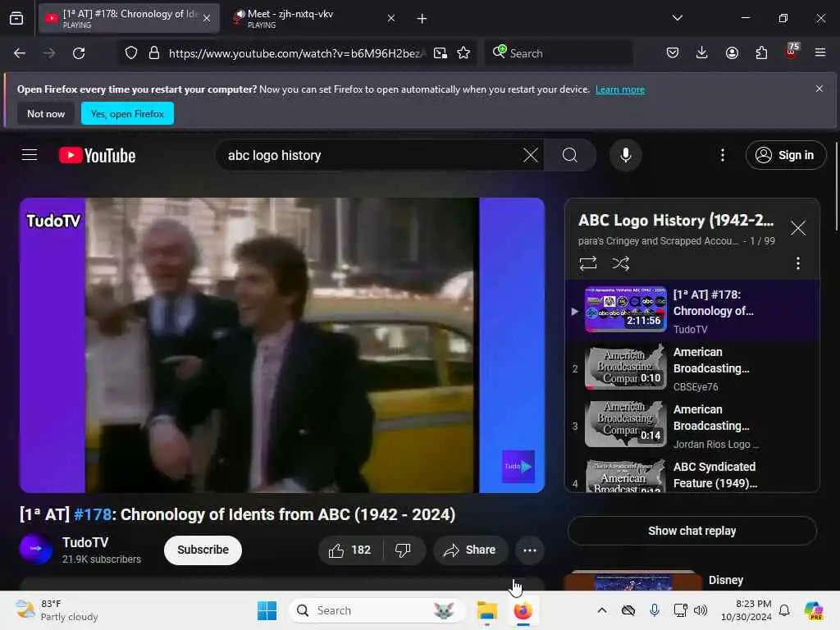This screenshot has width=840, height=630.
Task: Play playlist item 3 by Jordan Rios Logo
Action: coord(692,427)
